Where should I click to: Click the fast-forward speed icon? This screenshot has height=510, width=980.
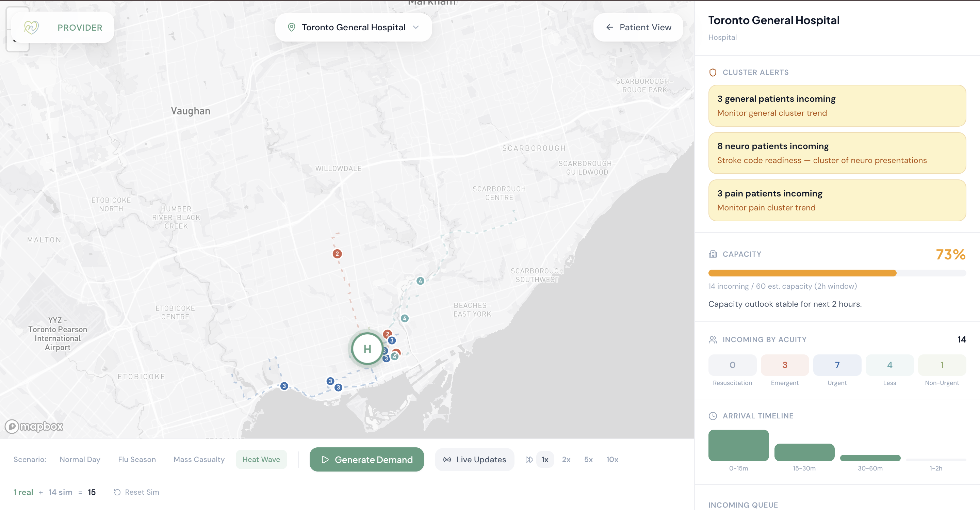(529, 459)
